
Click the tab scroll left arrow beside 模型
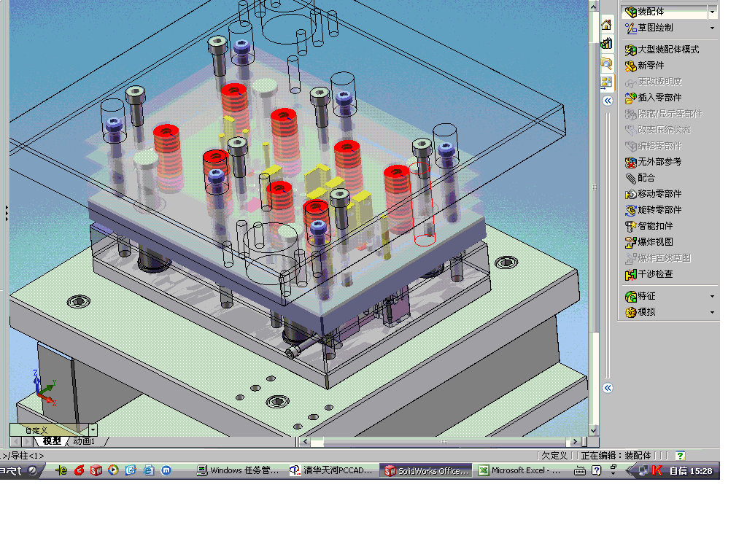point(15,442)
